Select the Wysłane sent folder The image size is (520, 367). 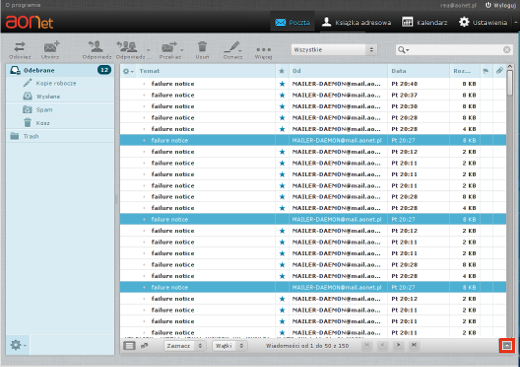tap(60, 96)
